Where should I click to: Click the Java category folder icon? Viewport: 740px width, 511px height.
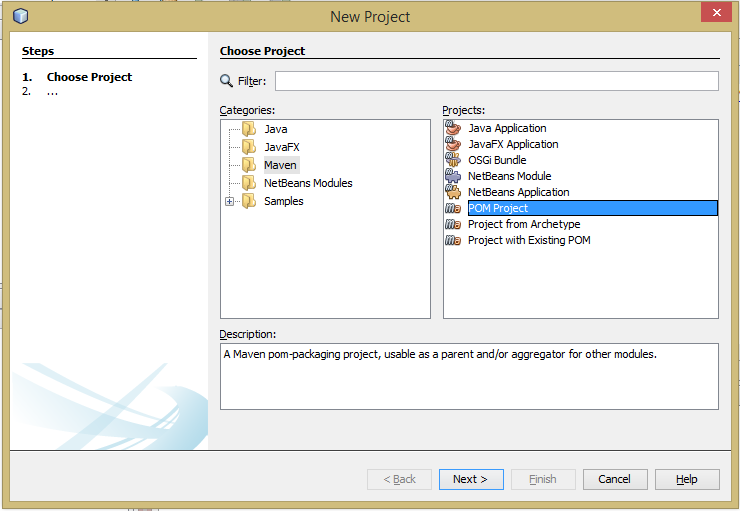click(249, 129)
